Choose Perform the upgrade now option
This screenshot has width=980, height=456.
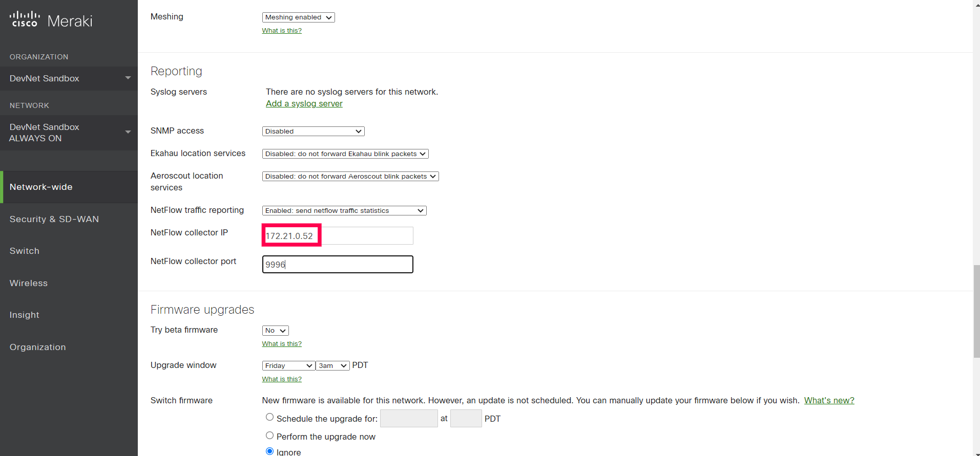[x=269, y=436]
